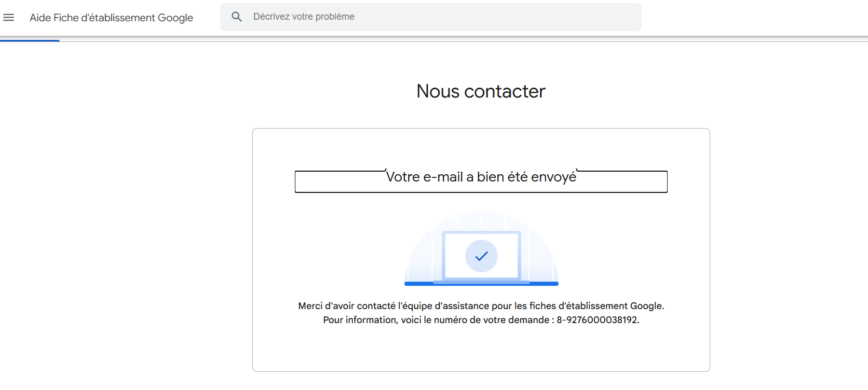Focus the Décrivez votre problème search field
The image size is (868, 390).
pos(441,17)
